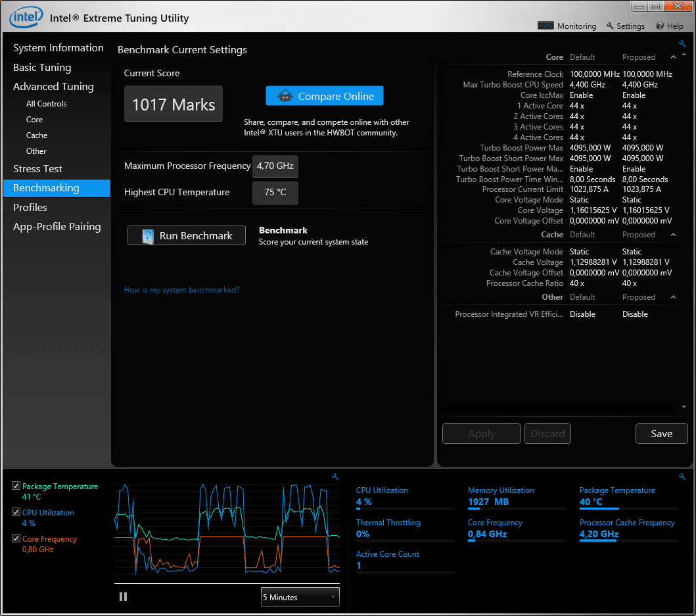Go to the Stress Test section

point(37,169)
